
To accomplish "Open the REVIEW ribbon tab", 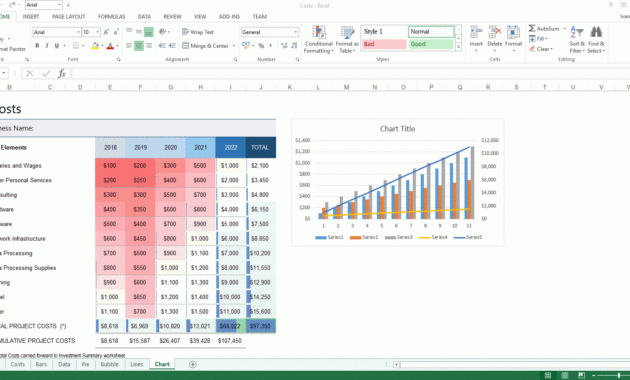I will coord(172,16).
